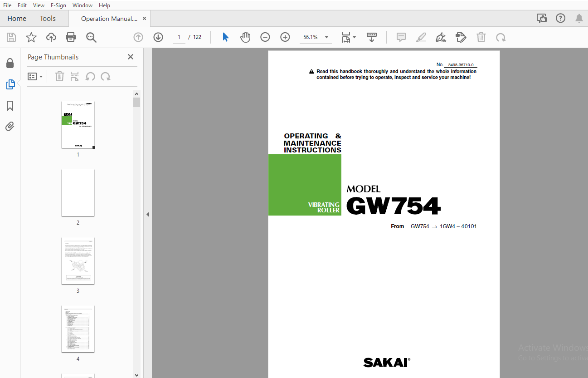
Task: Open the Edit menu
Action: (x=22, y=5)
